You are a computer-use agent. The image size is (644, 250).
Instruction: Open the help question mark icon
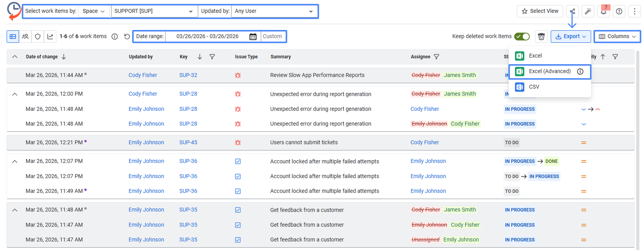pyautogui.click(x=619, y=11)
